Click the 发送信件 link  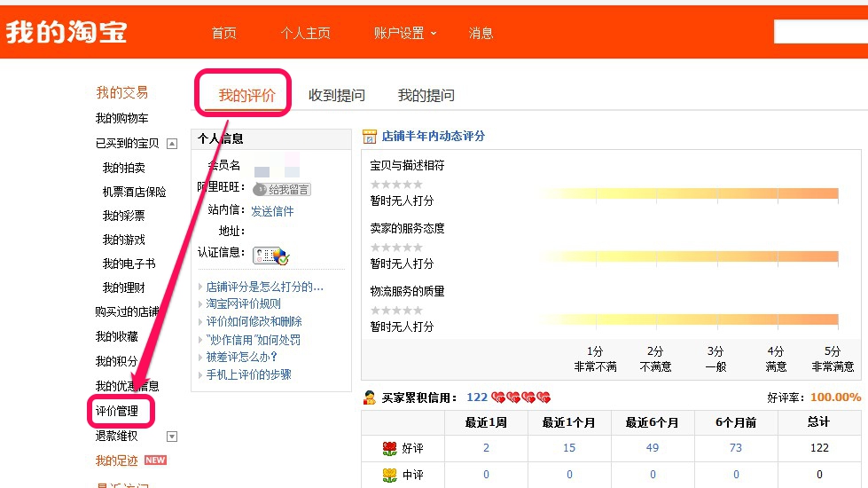272,211
